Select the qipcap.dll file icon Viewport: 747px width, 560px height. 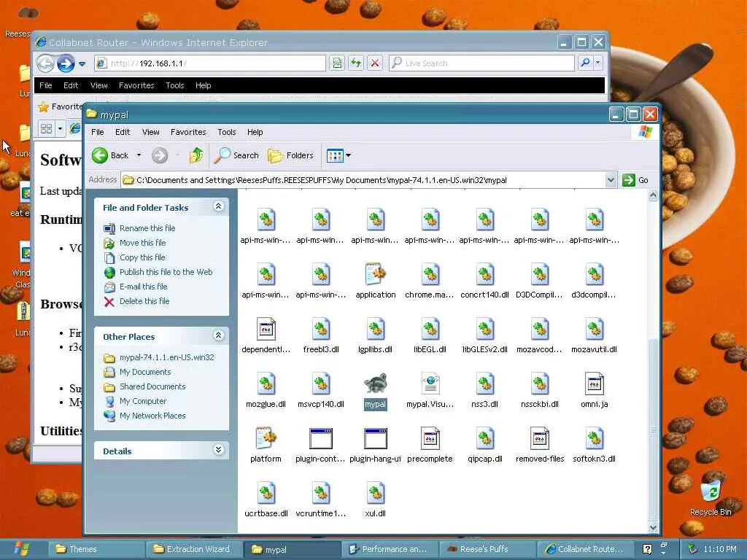tap(485, 438)
